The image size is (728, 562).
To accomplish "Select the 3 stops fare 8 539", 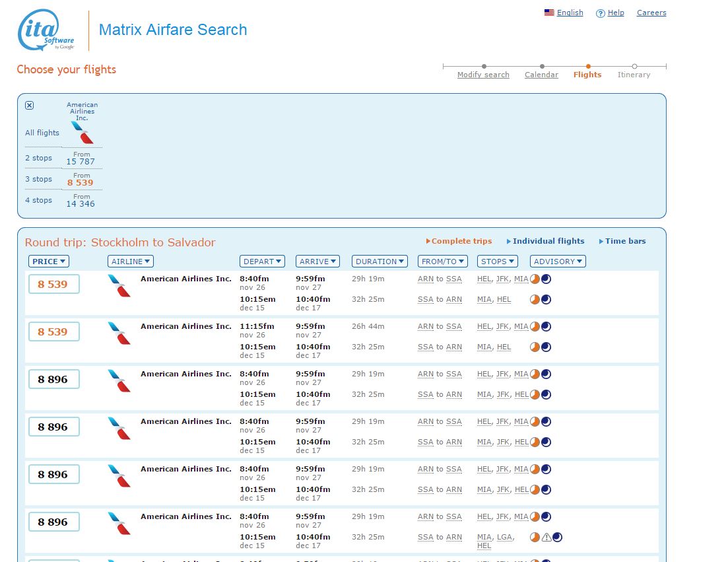I will click(x=81, y=182).
